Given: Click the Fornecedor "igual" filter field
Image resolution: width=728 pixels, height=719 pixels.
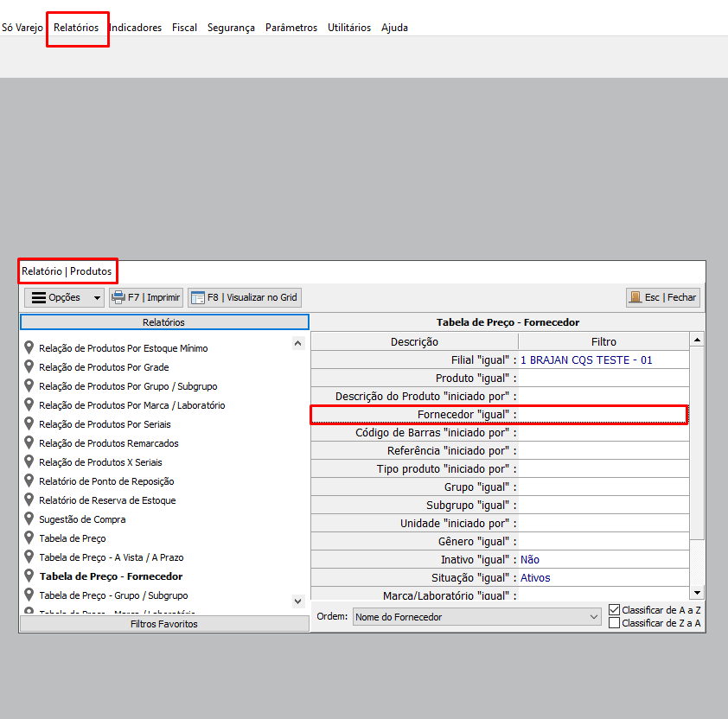Looking at the screenshot, I should point(603,415).
